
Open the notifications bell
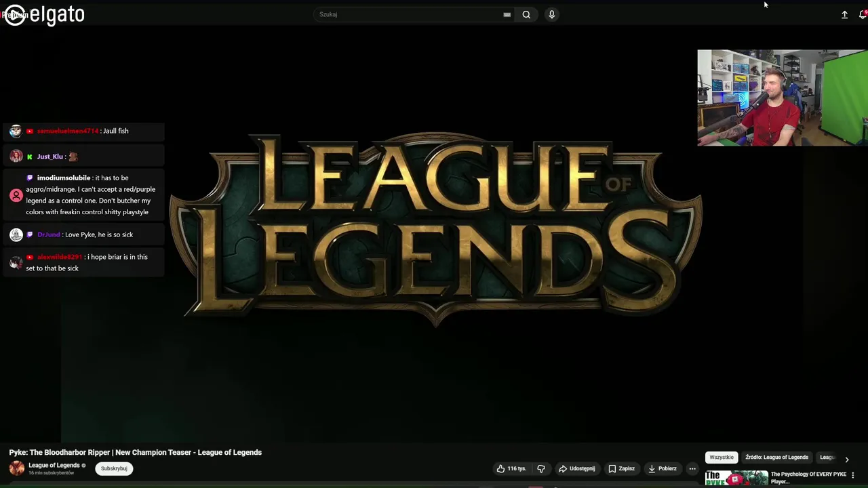tap(863, 14)
